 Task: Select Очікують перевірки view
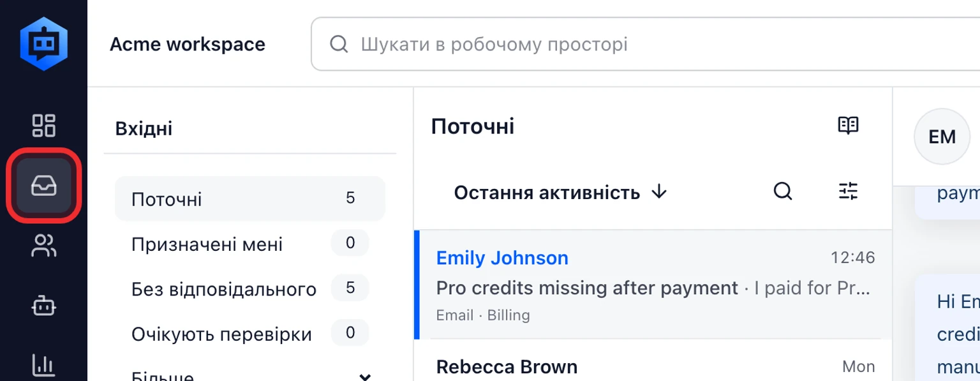coord(250,334)
